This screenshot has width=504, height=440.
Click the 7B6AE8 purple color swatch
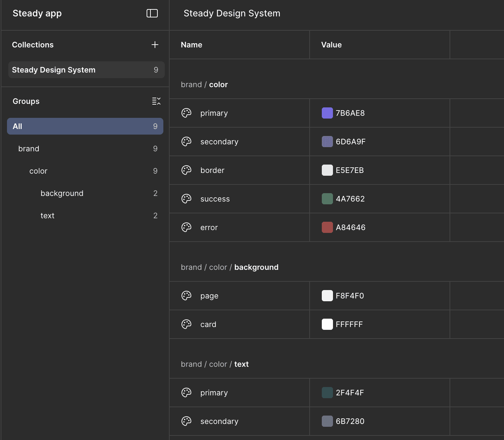pyautogui.click(x=327, y=113)
